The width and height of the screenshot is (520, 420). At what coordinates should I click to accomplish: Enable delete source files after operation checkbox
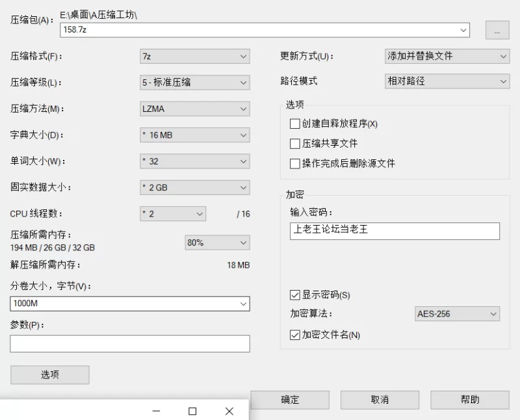point(294,164)
